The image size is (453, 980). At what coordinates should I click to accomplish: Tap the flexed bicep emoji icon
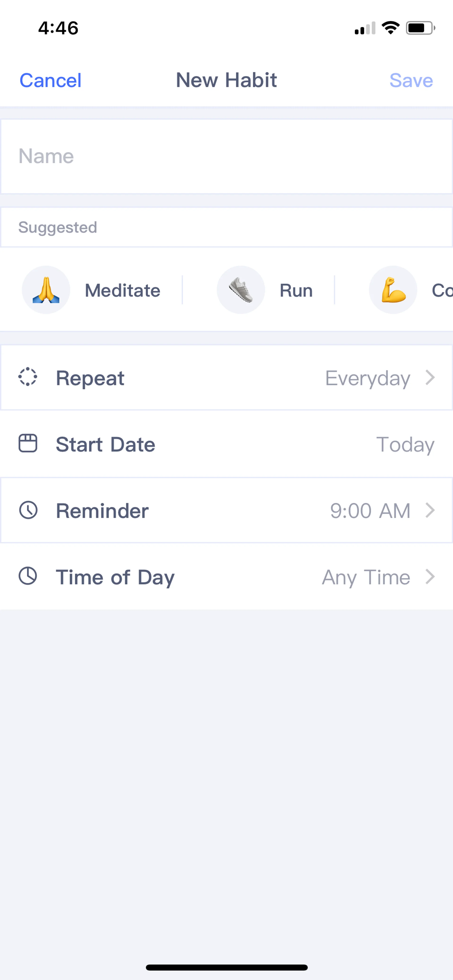(393, 290)
